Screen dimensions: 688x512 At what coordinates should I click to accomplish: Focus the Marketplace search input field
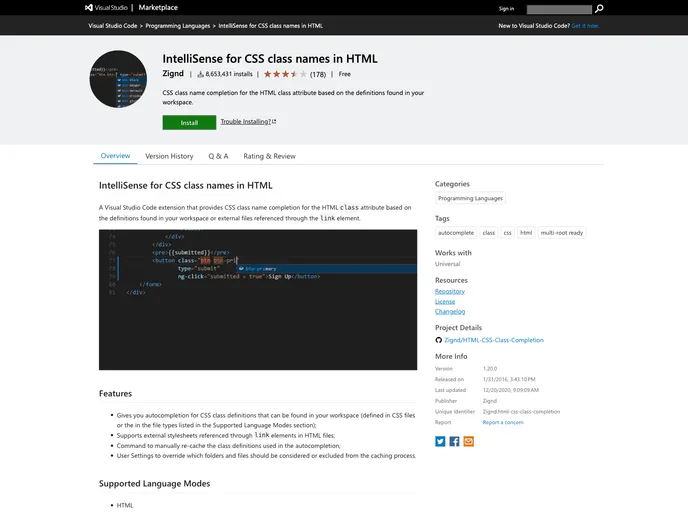pyautogui.click(x=559, y=9)
